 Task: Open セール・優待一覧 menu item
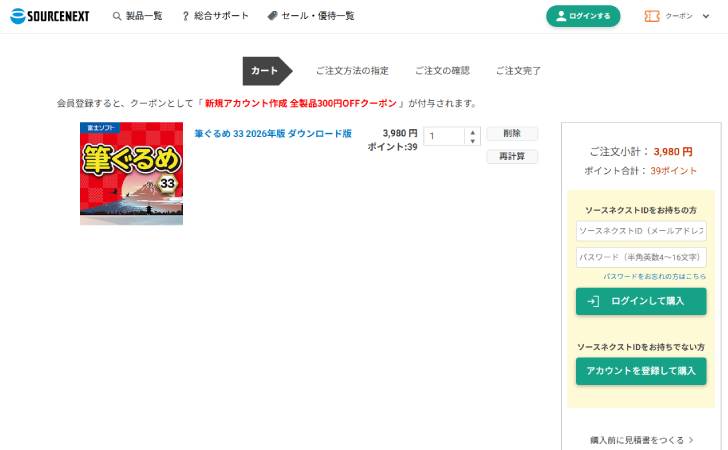319,16
